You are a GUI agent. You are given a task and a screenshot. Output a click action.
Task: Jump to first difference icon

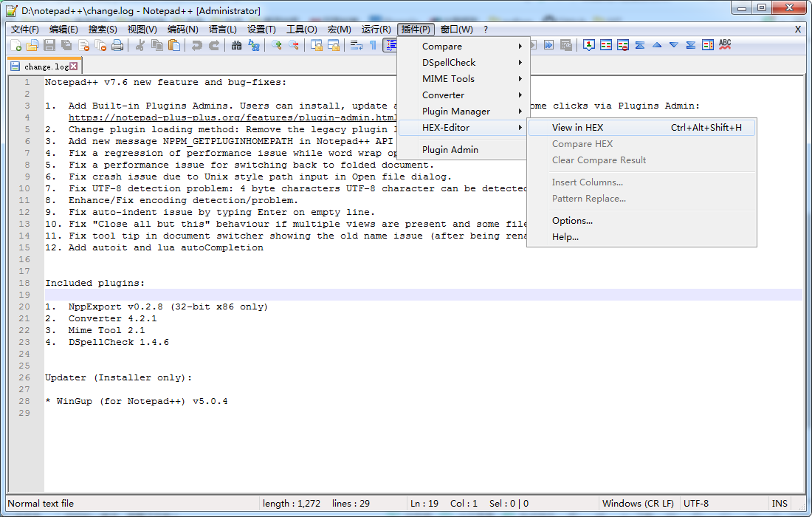(640, 46)
